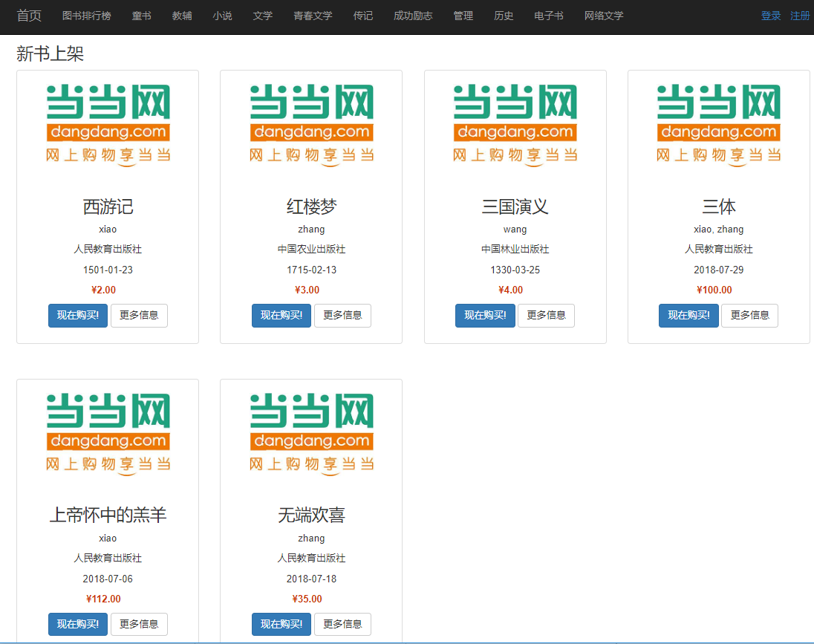Click the price ¥2.00
Image resolution: width=814 pixels, height=644 pixels.
pos(104,290)
